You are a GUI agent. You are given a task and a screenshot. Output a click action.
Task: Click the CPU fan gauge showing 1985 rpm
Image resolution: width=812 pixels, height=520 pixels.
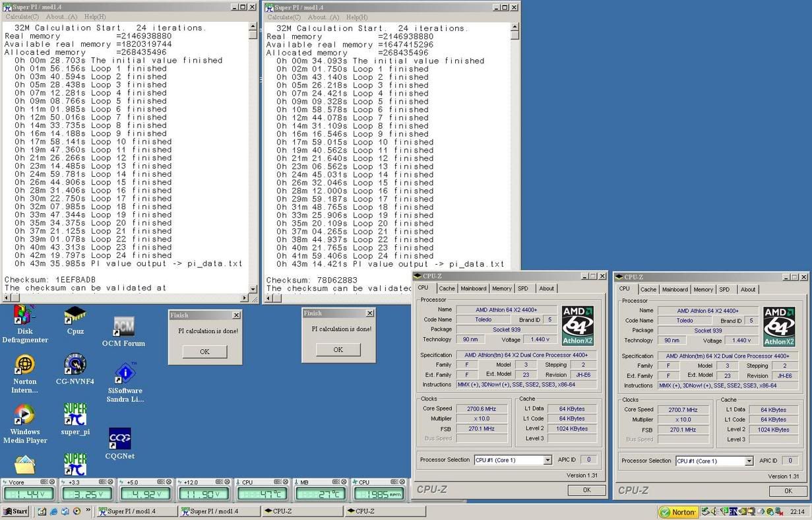click(x=379, y=490)
